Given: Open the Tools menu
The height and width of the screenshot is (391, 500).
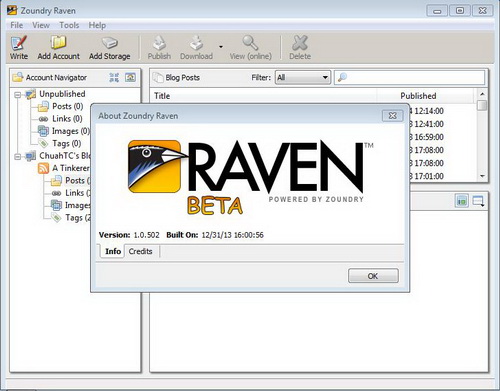Looking at the screenshot, I should (69, 25).
